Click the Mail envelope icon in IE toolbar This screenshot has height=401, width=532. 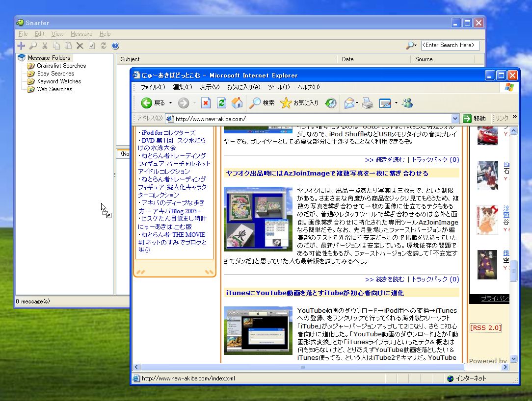click(349, 103)
